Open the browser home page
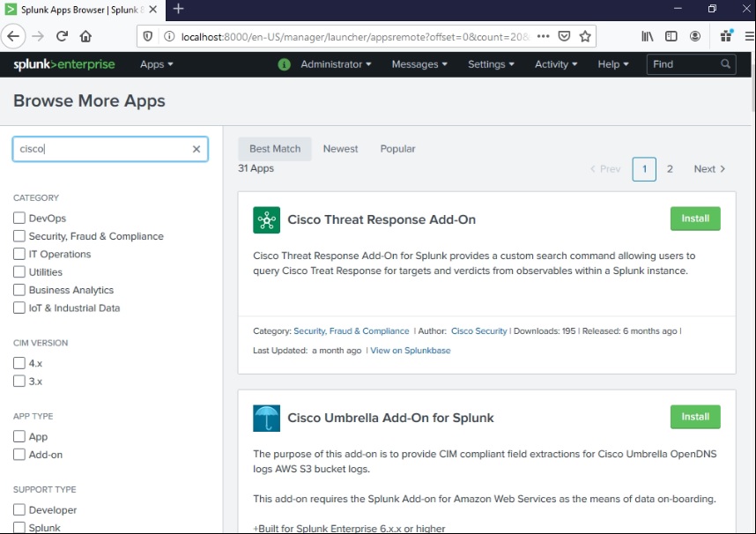 [x=85, y=36]
